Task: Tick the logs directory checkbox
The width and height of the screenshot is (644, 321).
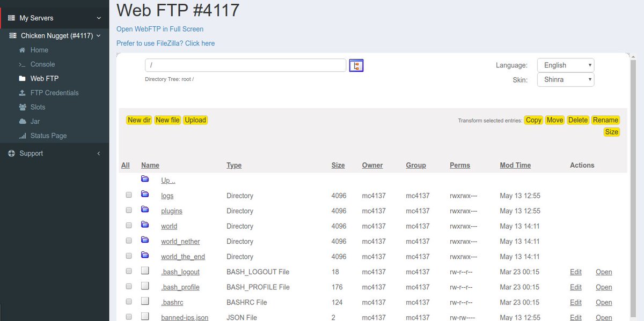Action: (x=129, y=196)
